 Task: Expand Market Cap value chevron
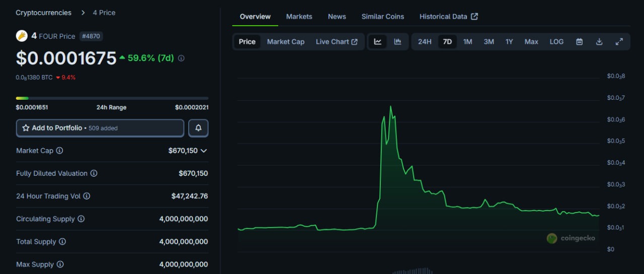pos(204,151)
